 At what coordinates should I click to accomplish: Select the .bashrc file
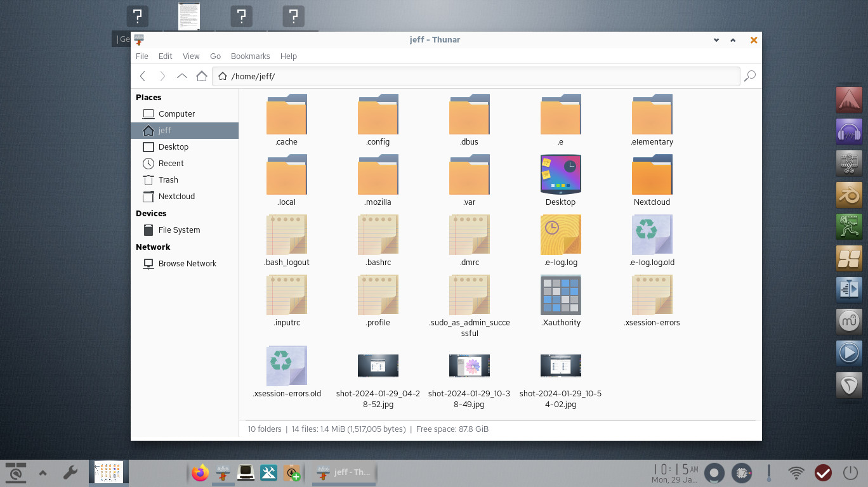coord(378,235)
